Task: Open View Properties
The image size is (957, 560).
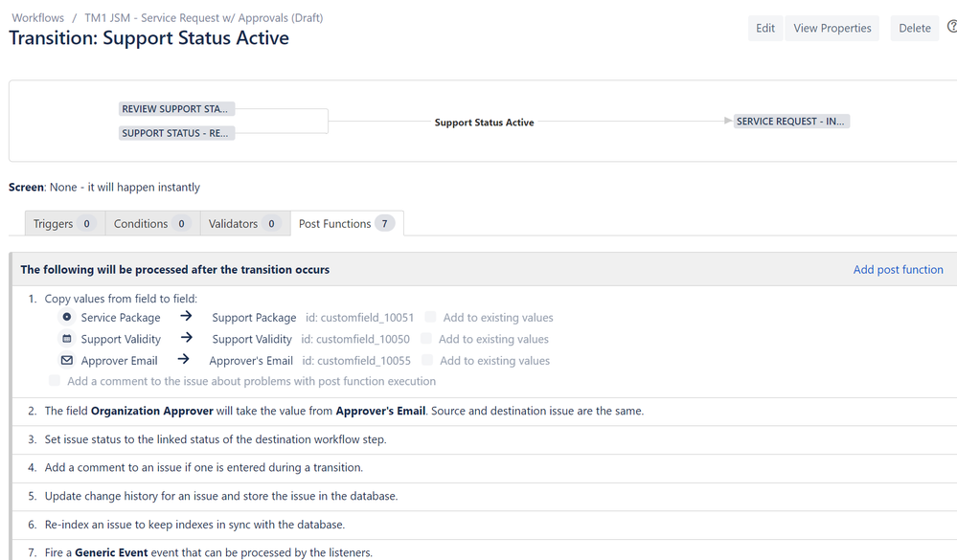Action: (x=832, y=28)
